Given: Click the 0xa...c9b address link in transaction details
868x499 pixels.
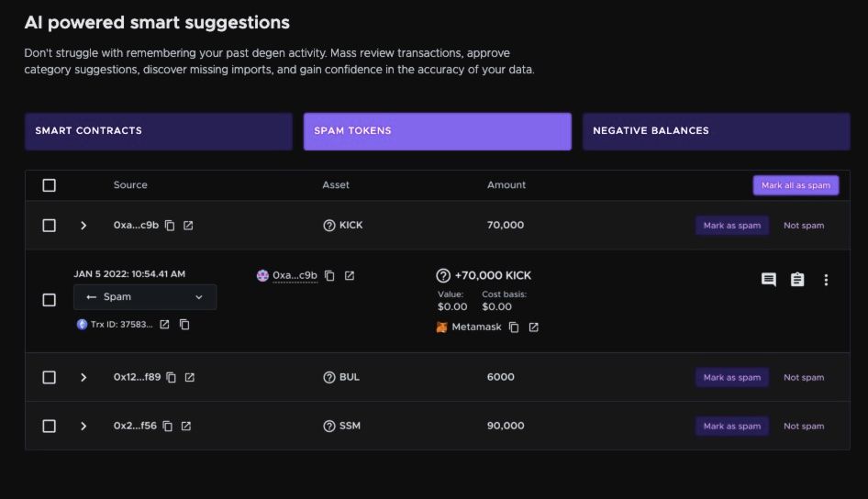Looking at the screenshot, I should (x=295, y=275).
